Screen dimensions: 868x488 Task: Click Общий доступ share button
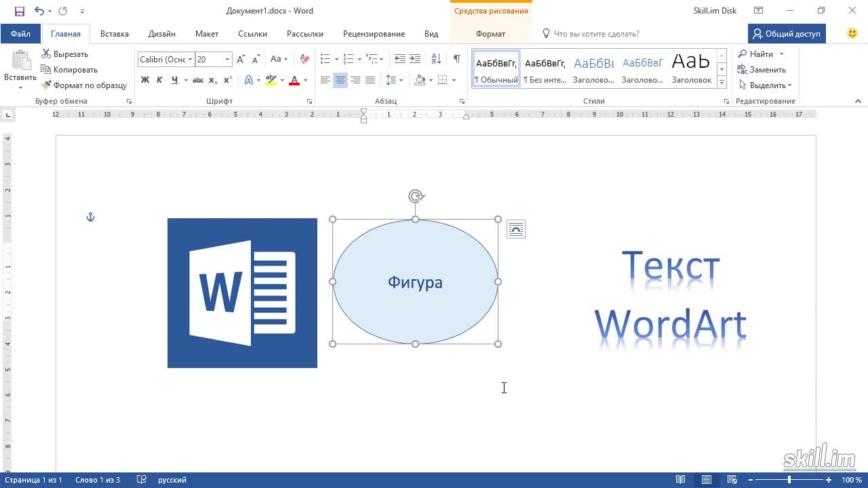(x=787, y=34)
